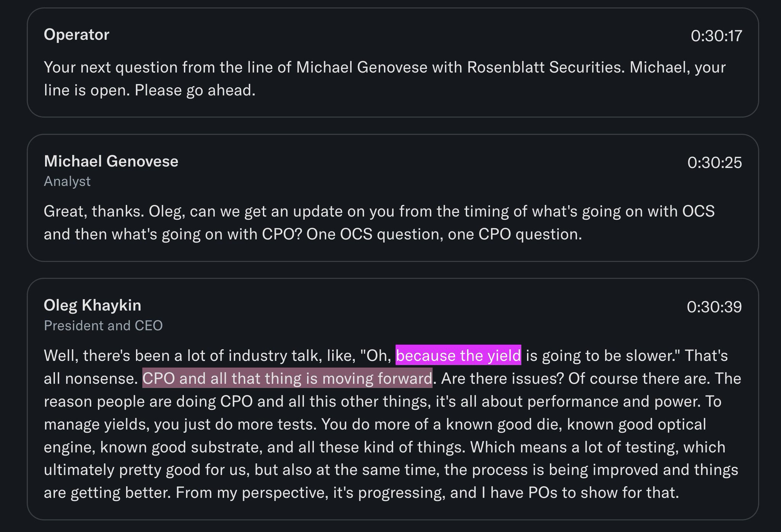The image size is (781, 532).
Task: Click the 'President and CEO' title label
Action: click(x=103, y=325)
